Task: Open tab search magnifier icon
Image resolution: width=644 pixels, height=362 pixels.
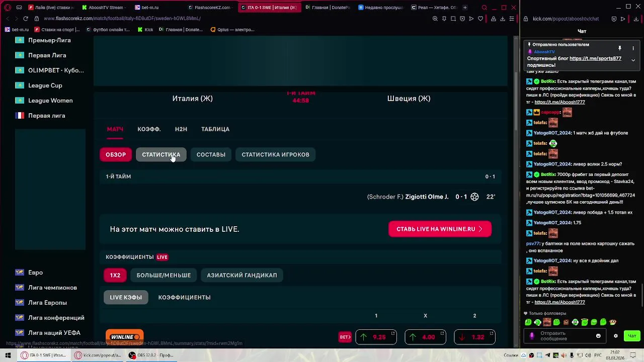Action: (x=485, y=8)
